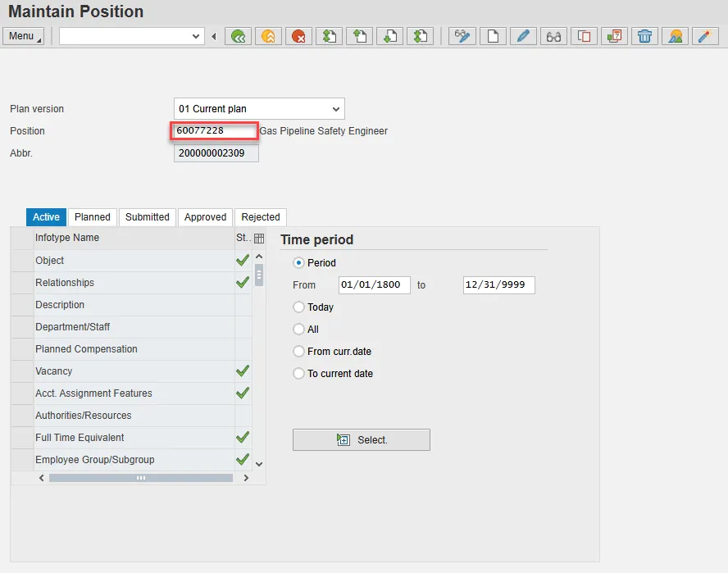
Task: Select the Period radio button
Action: point(298,263)
